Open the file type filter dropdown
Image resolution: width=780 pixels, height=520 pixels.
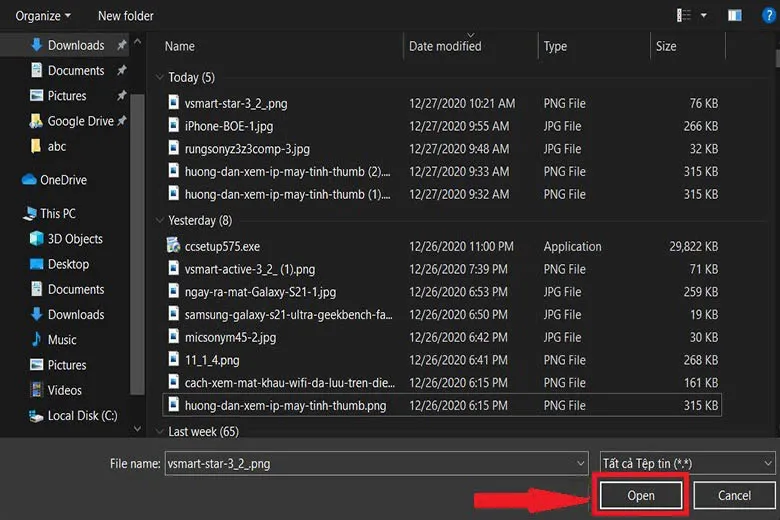(687, 464)
